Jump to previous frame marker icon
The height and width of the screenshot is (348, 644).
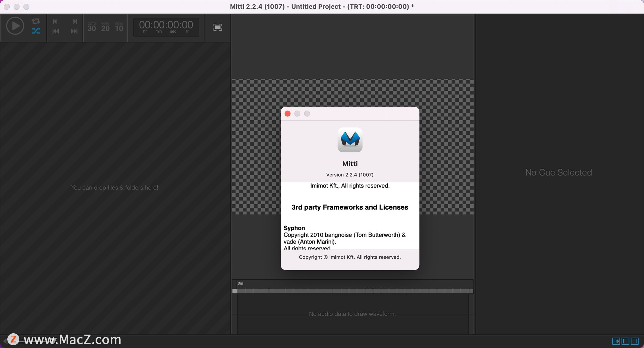click(x=55, y=21)
